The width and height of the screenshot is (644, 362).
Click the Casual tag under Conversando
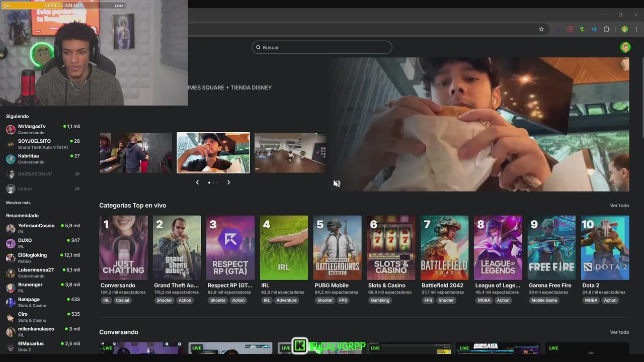click(x=122, y=301)
